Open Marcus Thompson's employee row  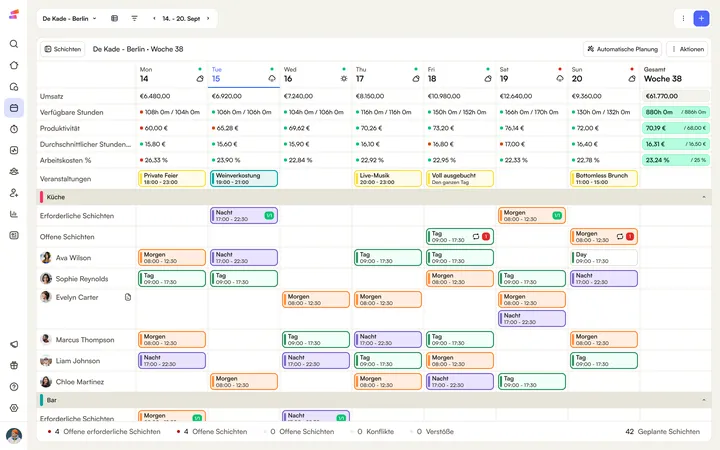[x=86, y=340]
